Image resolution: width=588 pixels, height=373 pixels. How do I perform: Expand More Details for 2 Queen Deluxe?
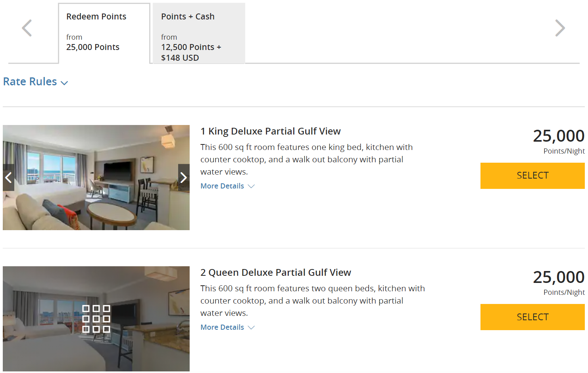pyautogui.click(x=222, y=327)
